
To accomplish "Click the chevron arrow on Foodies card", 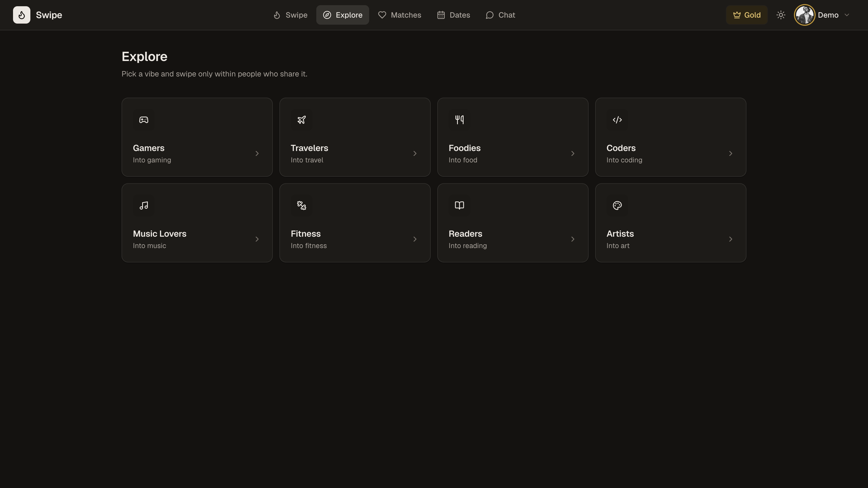I will pyautogui.click(x=573, y=153).
